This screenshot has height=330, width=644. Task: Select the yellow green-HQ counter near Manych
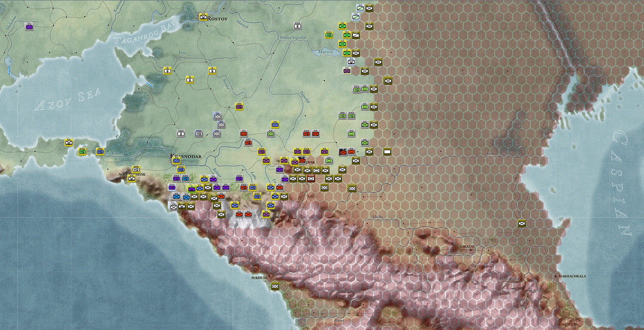329,35
